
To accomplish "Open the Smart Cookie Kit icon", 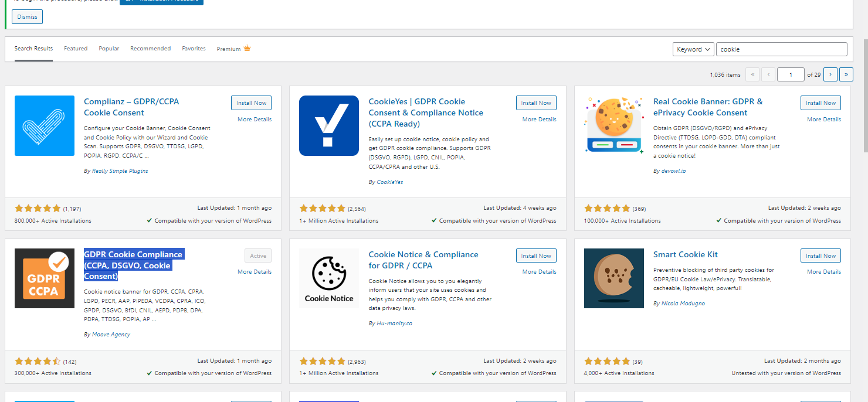I will point(613,278).
